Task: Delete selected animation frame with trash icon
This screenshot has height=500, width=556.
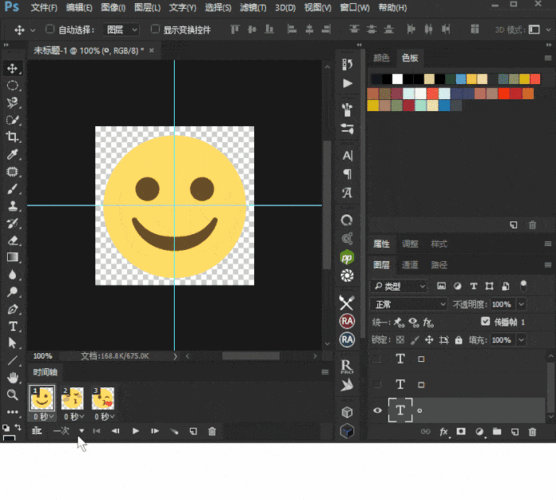Action: point(212,431)
